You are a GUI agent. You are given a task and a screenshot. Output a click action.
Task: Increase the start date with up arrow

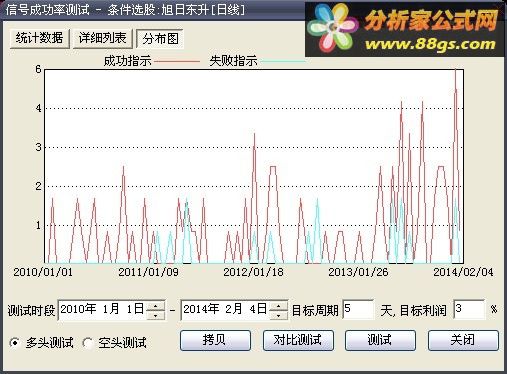tap(156, 305)
